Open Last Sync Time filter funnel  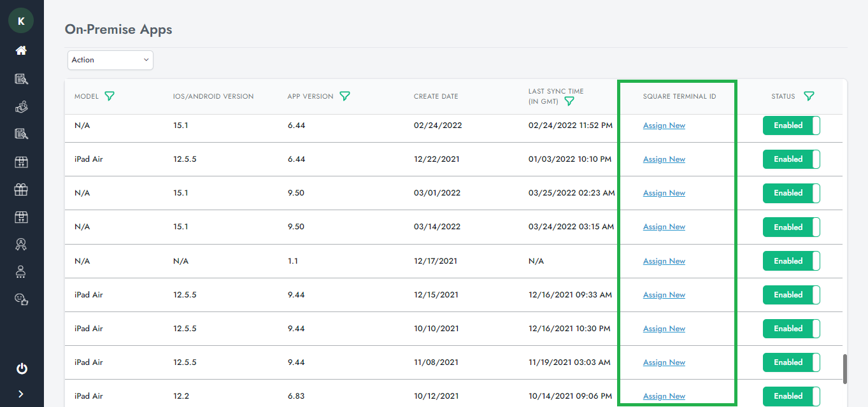569,101
